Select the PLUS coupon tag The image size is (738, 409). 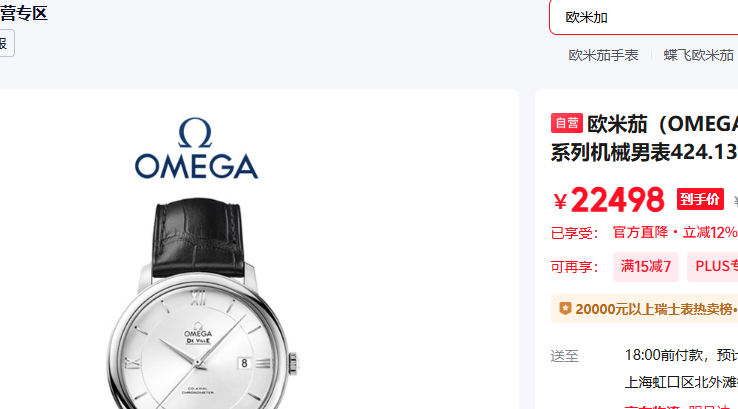coord(713,266)
